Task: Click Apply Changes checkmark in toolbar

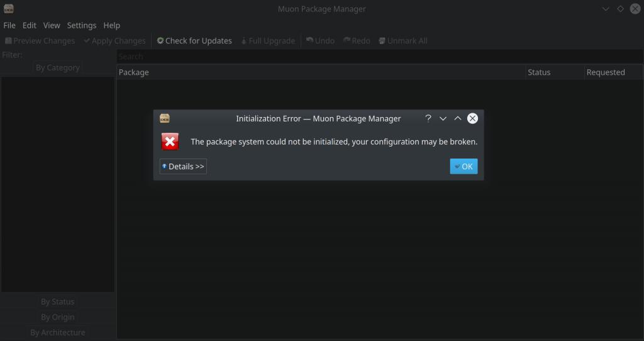Action: (x=87, y=41)
